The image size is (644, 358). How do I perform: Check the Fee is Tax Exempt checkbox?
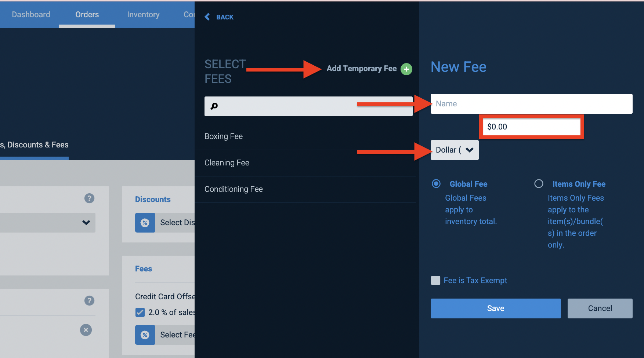pos(435,281)
